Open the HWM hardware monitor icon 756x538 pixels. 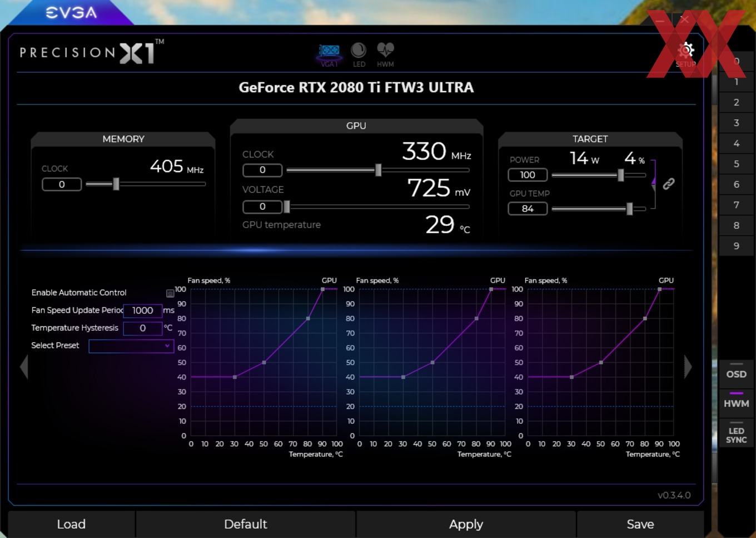(x=385, y=55)
